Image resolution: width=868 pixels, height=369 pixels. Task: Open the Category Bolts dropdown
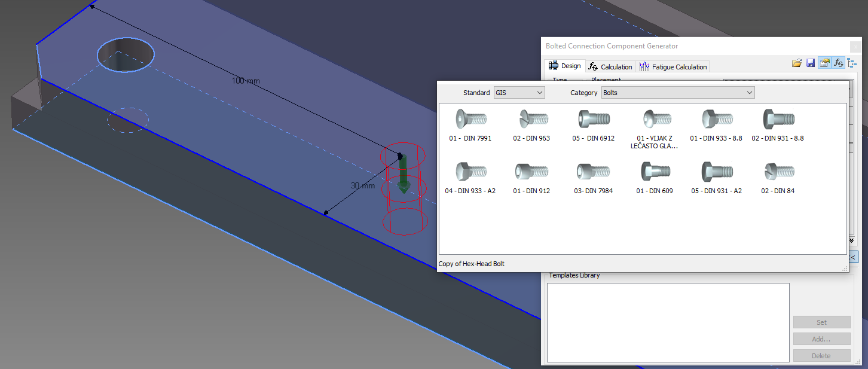coord(678,93)
